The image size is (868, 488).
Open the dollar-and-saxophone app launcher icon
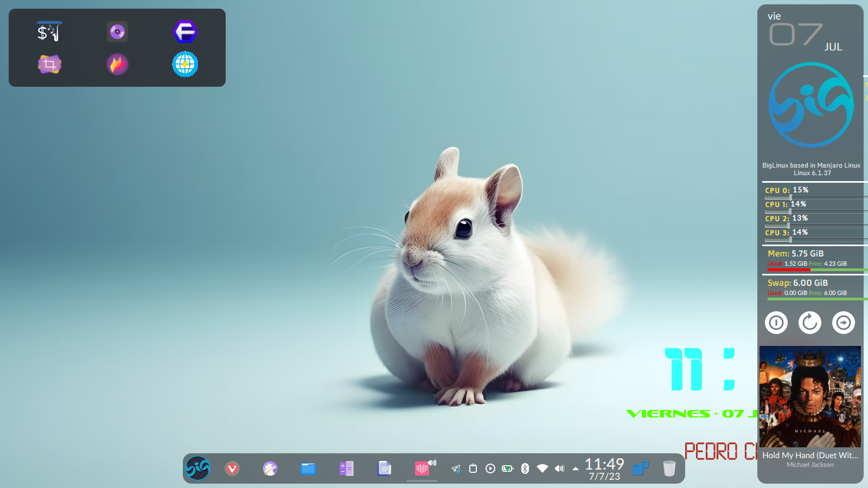pos(49,32)
